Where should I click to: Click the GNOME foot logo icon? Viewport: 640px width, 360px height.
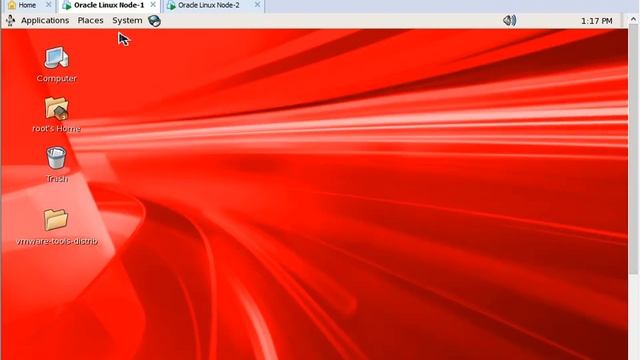[x=11, y=20]
